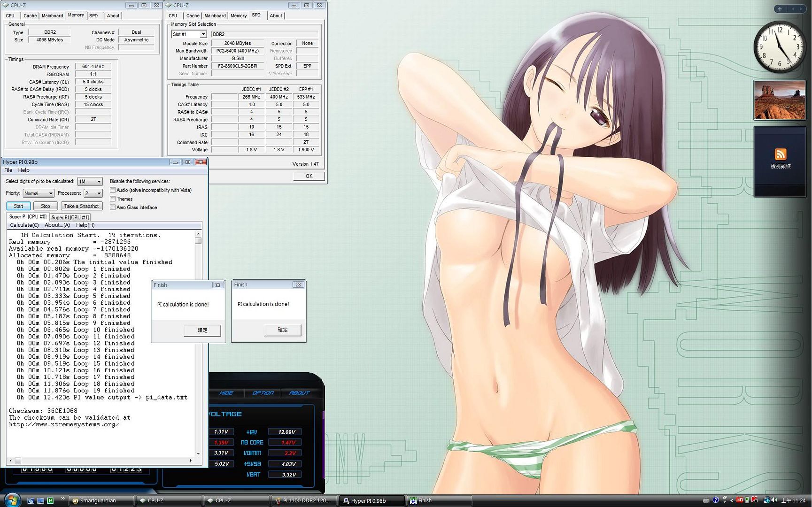Click the Hyper PI 0.98b taskbar button
The image size is (812, 507).
372,500
